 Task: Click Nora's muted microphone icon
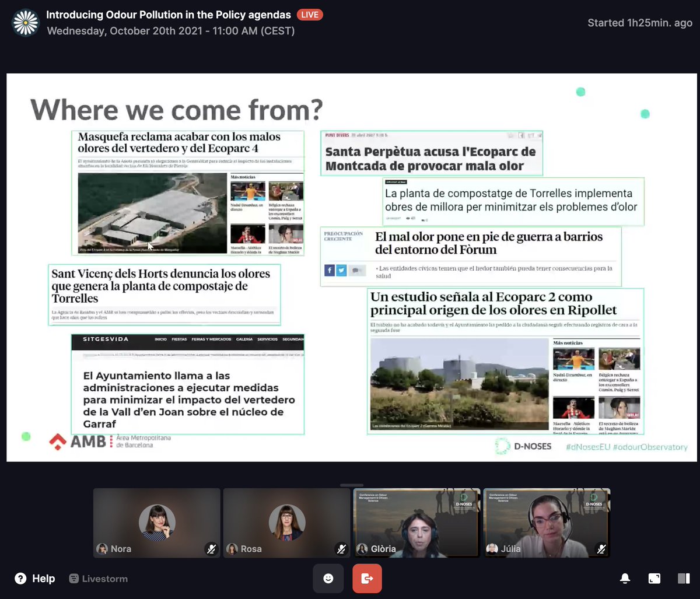point(211,549)
